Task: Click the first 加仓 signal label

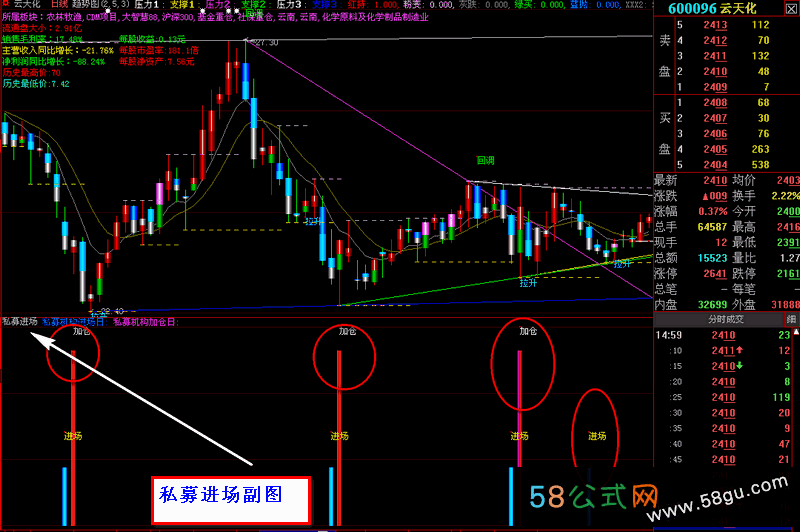Action: (x=81, y=331)
